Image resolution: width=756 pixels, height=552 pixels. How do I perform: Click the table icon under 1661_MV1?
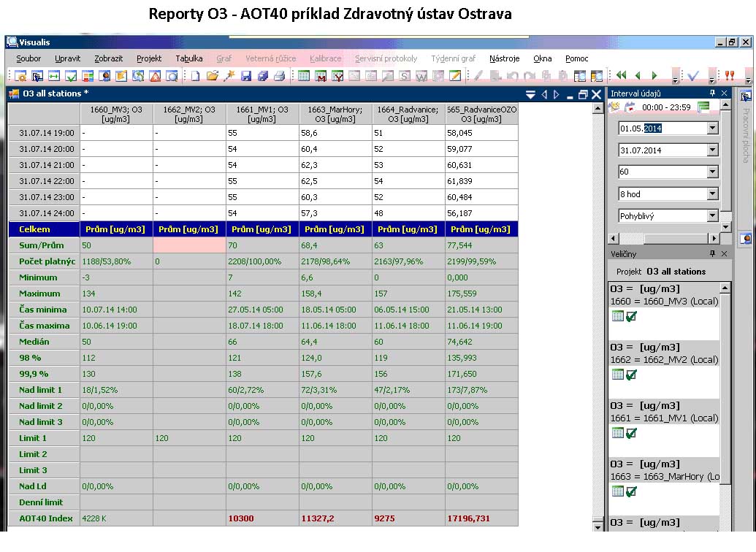(x=618, y=433)
